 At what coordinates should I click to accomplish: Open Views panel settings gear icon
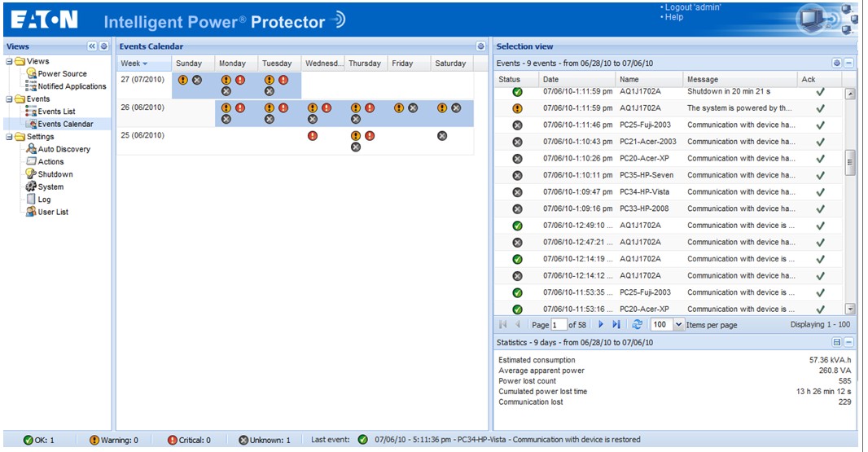(x=103, y=46)
